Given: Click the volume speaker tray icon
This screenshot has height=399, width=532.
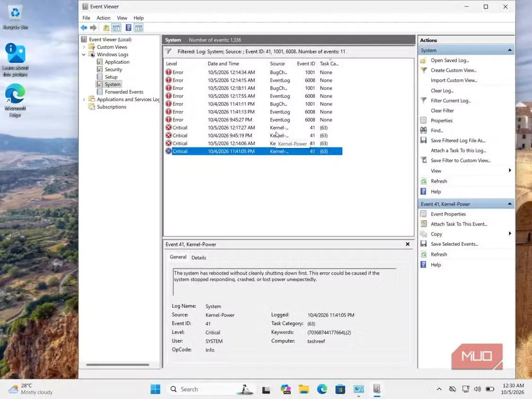Looking at the screenshot, I should [477, 389].
